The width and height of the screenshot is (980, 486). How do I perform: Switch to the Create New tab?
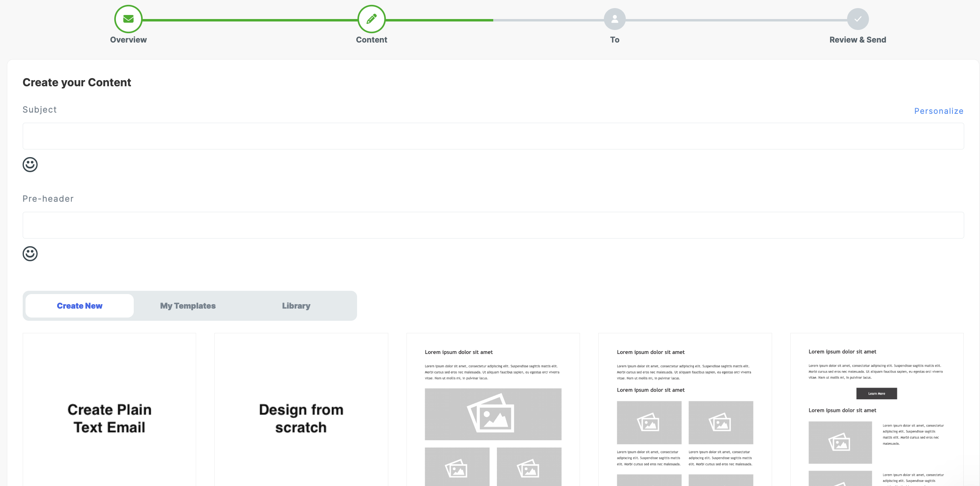[x=79, y=306]
